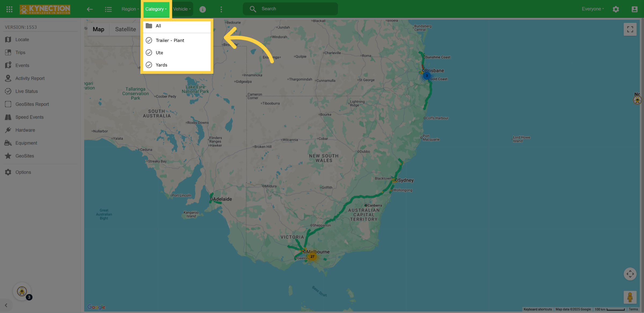Expand the Vehicle dropdown

click(x=182, y=9)
